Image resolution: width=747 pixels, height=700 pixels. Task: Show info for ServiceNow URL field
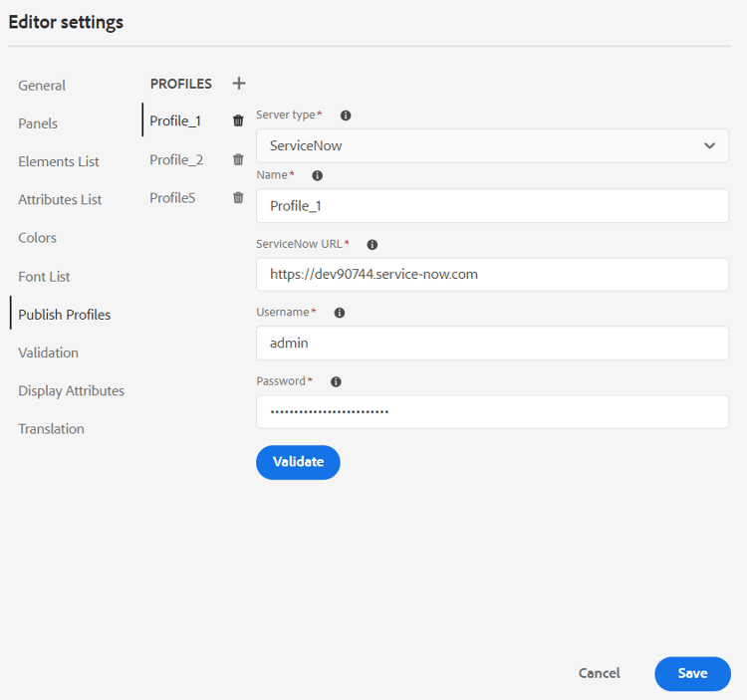(x=373, y=245)
